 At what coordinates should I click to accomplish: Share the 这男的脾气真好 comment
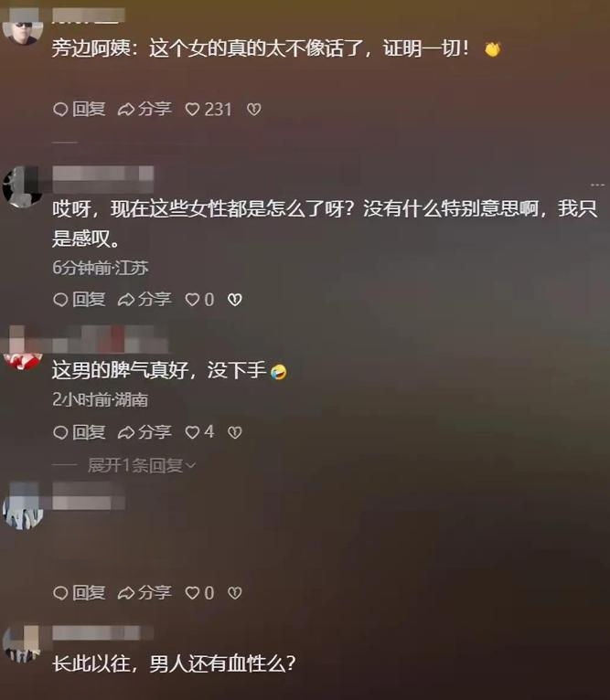tap(144, 431)
